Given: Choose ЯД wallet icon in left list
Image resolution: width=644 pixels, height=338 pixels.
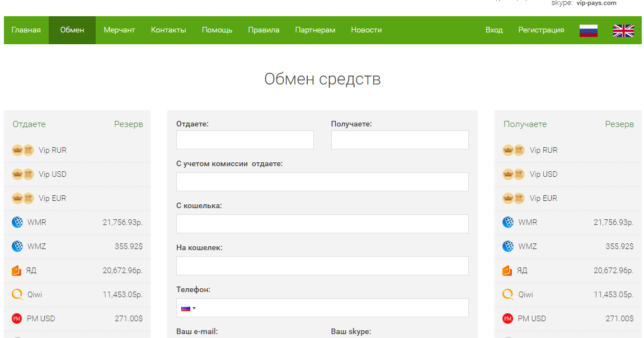Looking at the screenshot, I should pyautogui.click(x=17, y=270).
